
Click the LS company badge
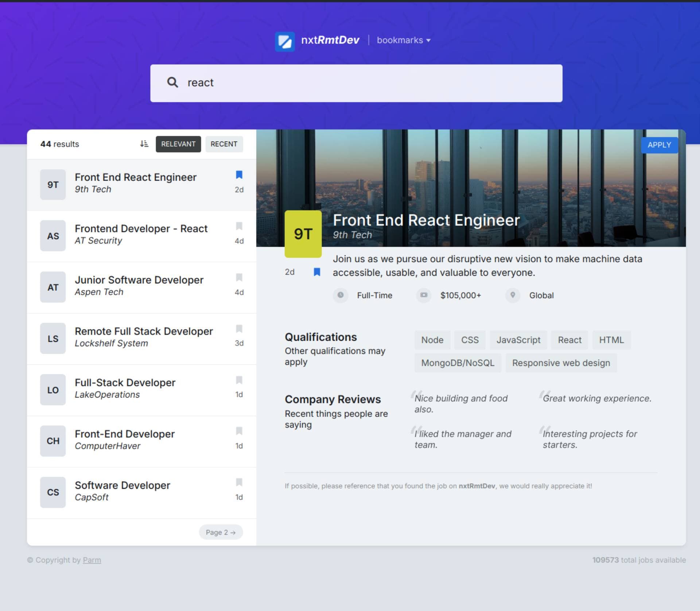[53, 339]
